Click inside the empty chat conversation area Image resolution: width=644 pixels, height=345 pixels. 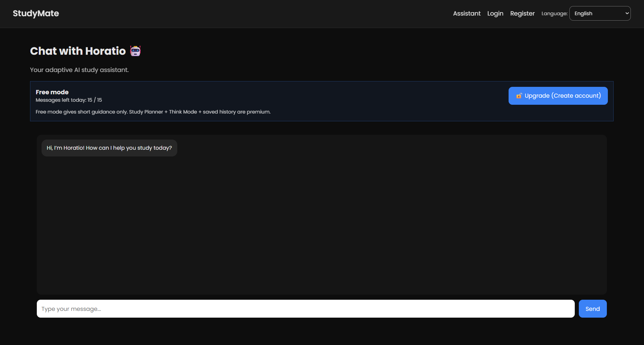tap(321, 220)
